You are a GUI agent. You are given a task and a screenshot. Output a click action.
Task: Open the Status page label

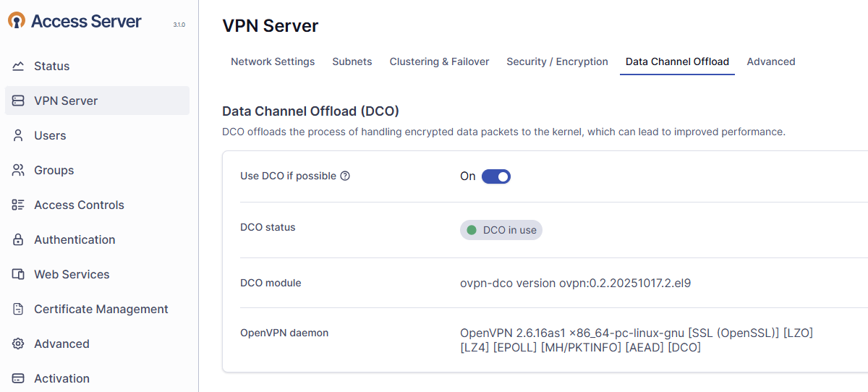[x=52, y=66]
